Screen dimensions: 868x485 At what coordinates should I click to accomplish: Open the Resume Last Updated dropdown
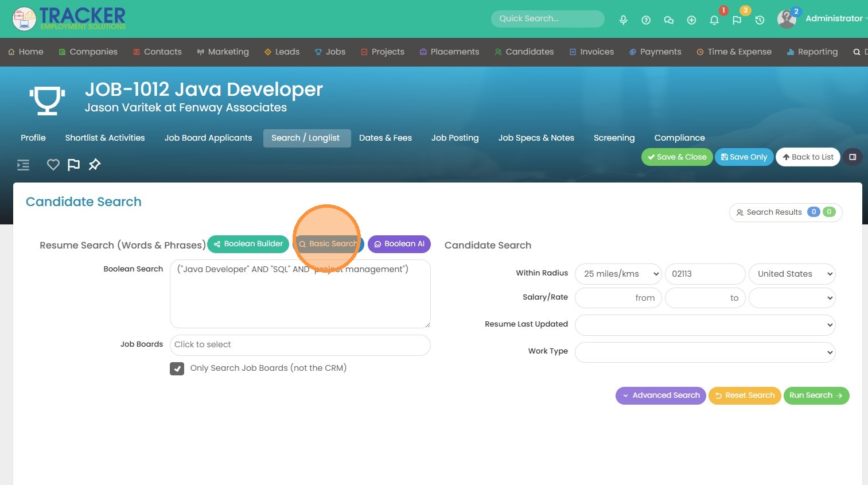(x=704, y=325)
